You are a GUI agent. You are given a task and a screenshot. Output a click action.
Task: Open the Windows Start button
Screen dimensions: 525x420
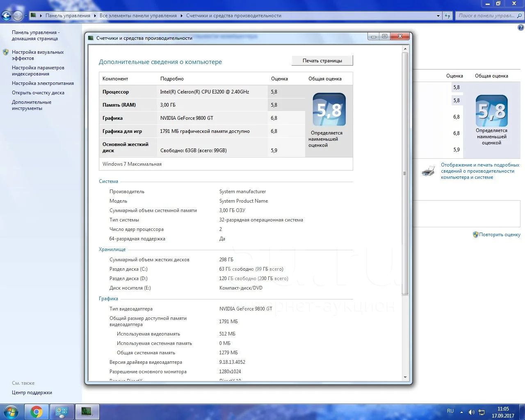tap(11, 411)
